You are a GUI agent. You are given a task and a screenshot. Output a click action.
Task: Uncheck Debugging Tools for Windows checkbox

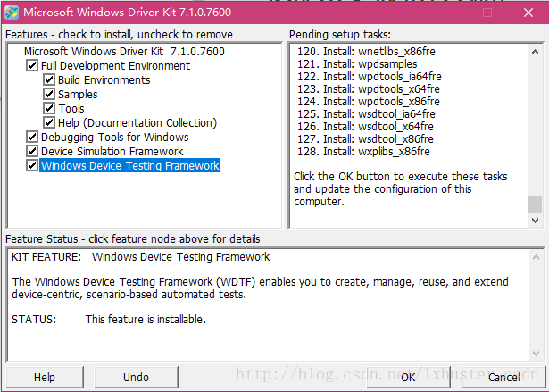[x=32, y=137]
